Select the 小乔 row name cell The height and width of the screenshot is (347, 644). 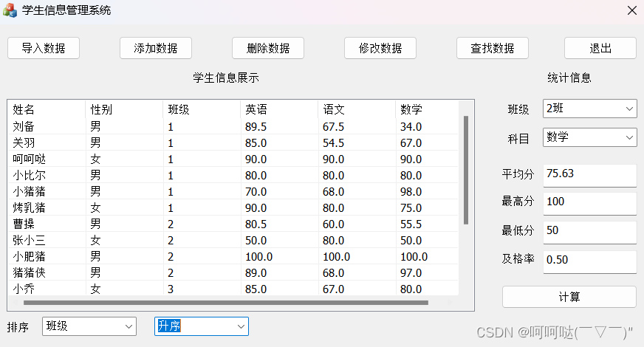coord(24,289)
